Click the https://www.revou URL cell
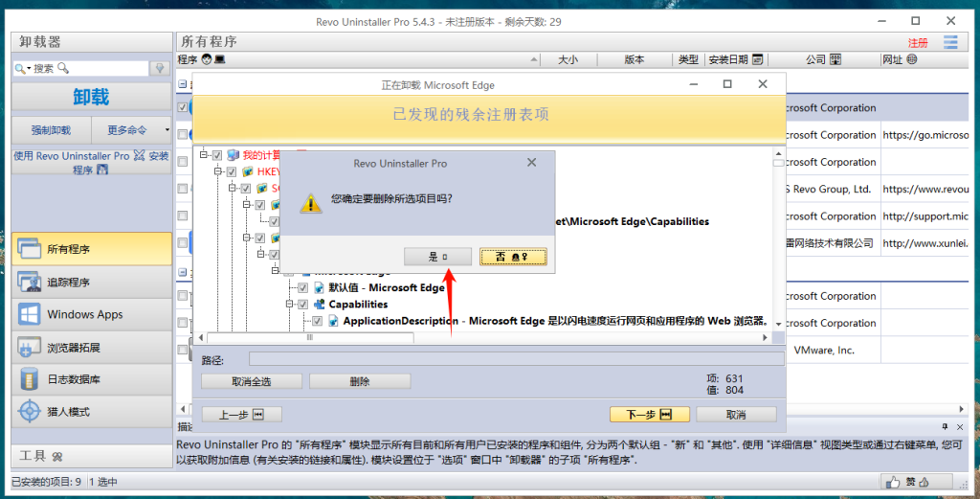The image size is (980, 499). point(925,189)
